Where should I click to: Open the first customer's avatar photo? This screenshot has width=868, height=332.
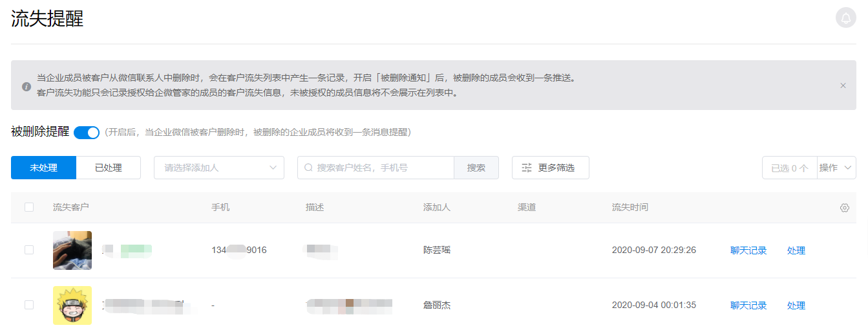[x=72, y=250]
